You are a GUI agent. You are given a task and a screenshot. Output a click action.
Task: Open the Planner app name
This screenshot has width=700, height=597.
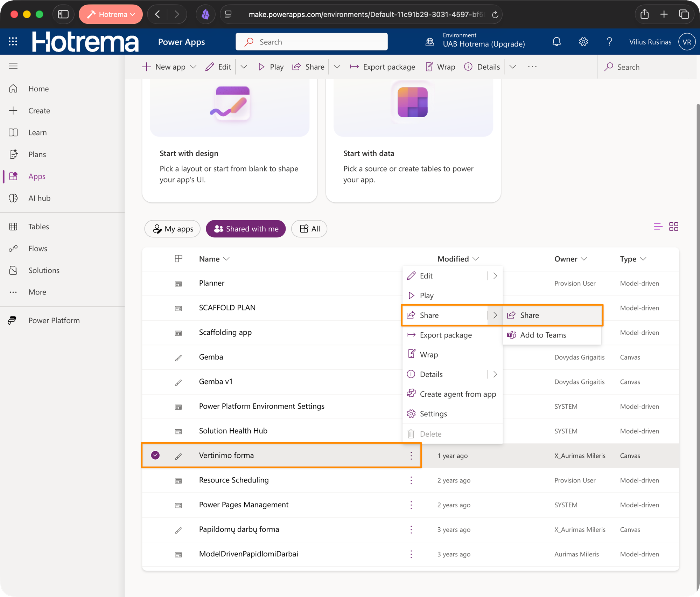pos(212,283)
